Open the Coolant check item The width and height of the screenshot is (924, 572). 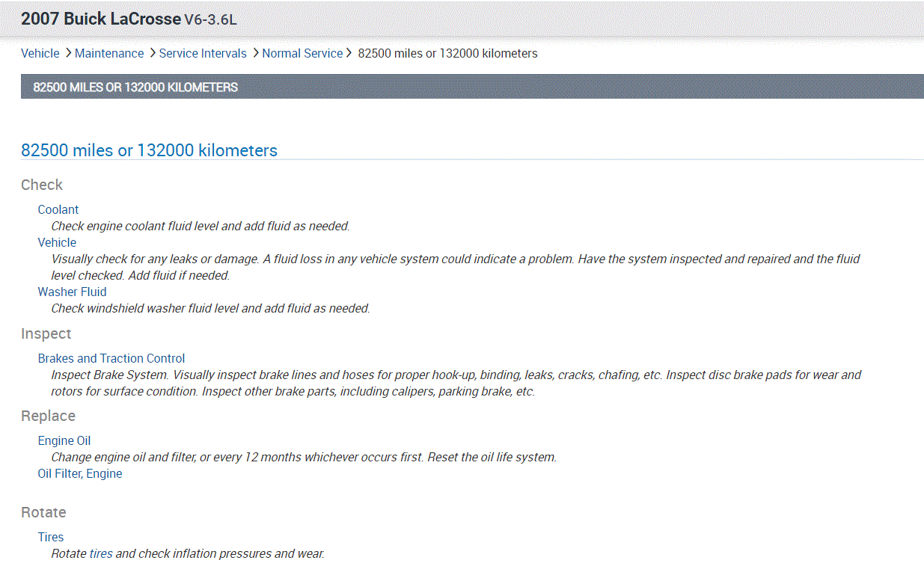[x=58, y=209]
